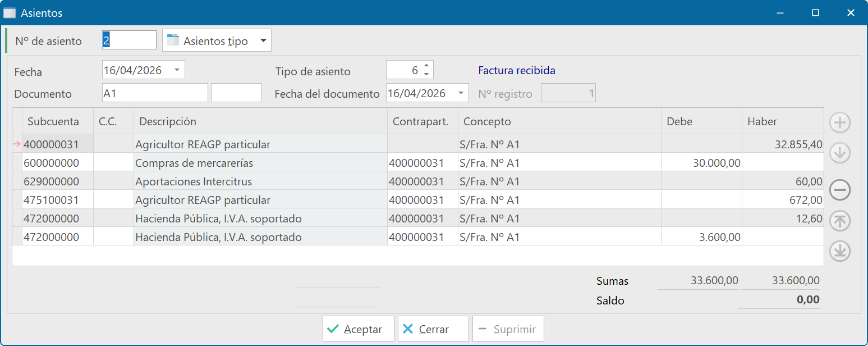Viewport: 868px width, 346px height.
Task: Click the insert line down-arrow icon
Action: (839, 152)
